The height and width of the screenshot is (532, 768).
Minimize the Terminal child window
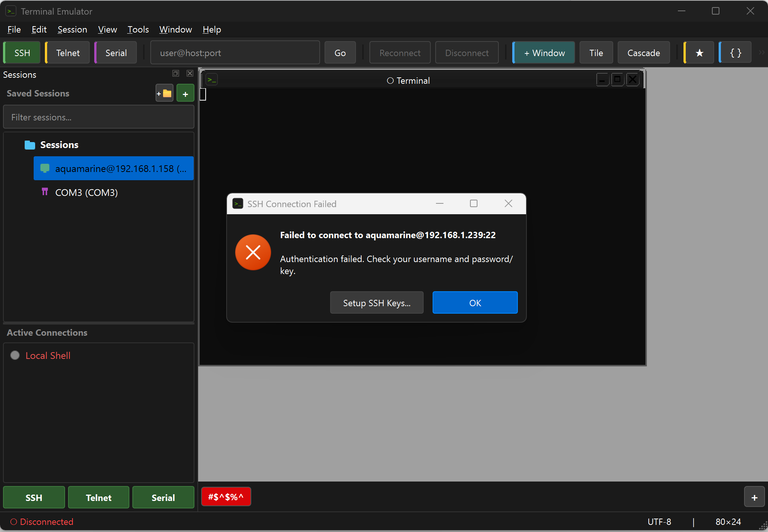(x=602, y=80)
